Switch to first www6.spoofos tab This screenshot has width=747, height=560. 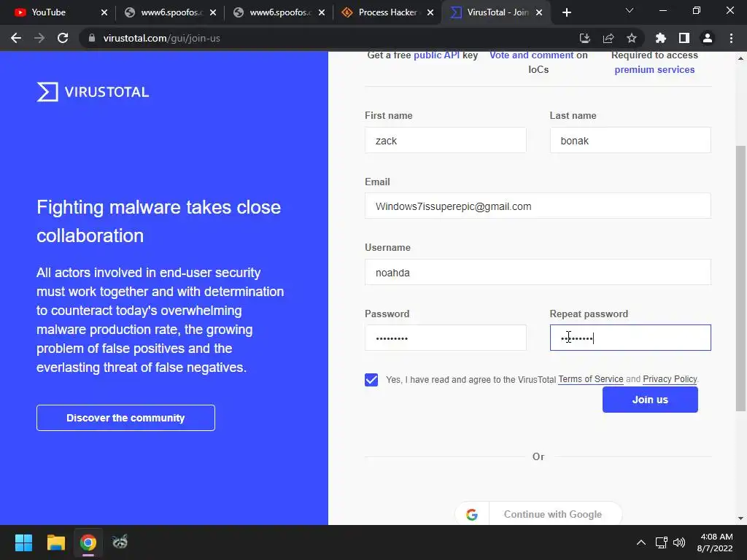169,12
